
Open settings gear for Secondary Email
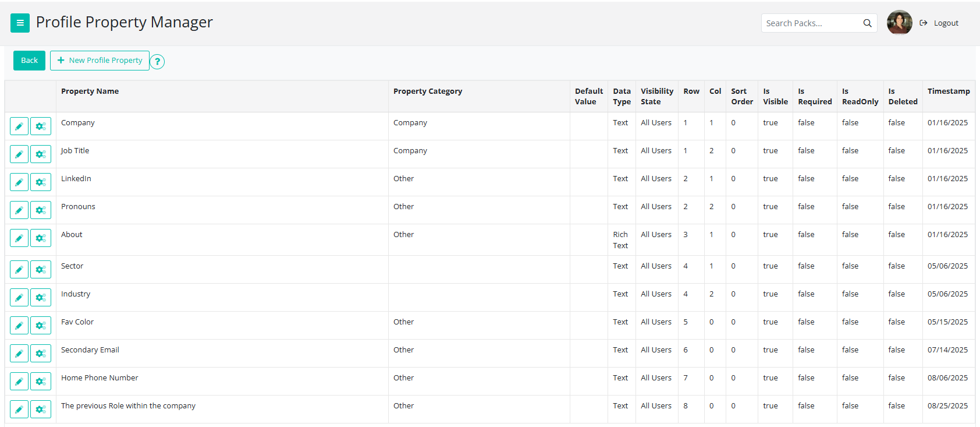coord(41,354)
